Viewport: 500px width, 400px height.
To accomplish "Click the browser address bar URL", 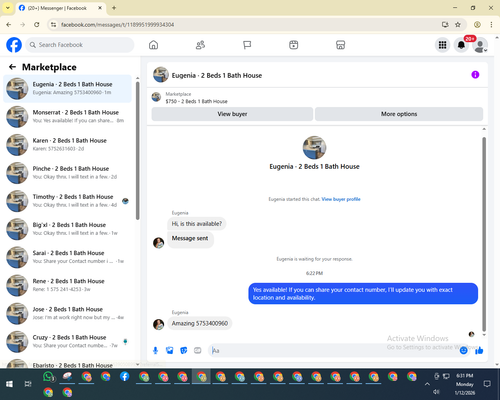I will coord(117,25).
